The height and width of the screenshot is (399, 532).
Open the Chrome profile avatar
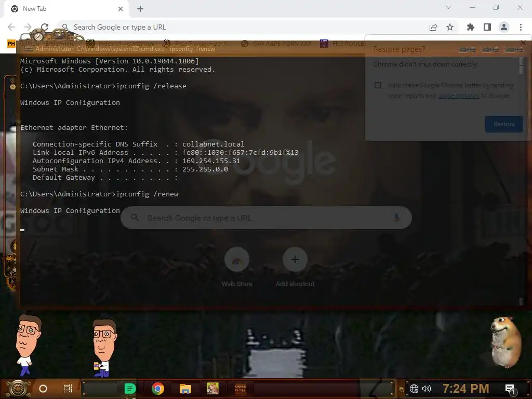tap(504, 27)
